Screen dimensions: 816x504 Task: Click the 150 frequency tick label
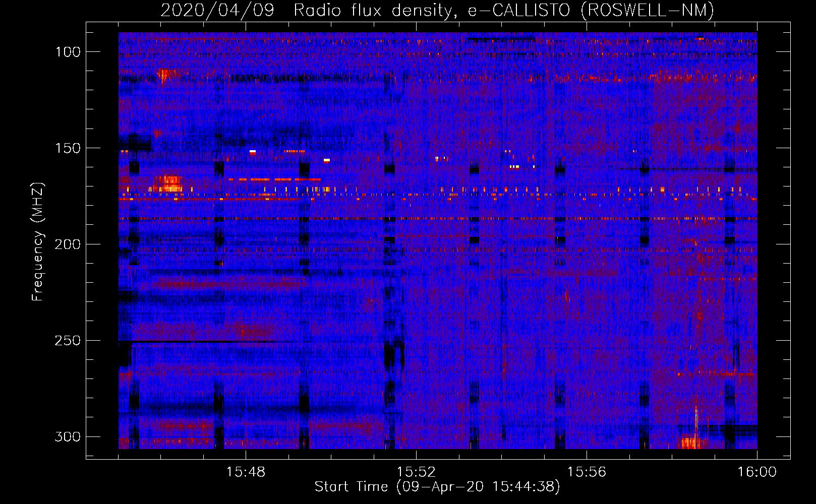point(68,148)
